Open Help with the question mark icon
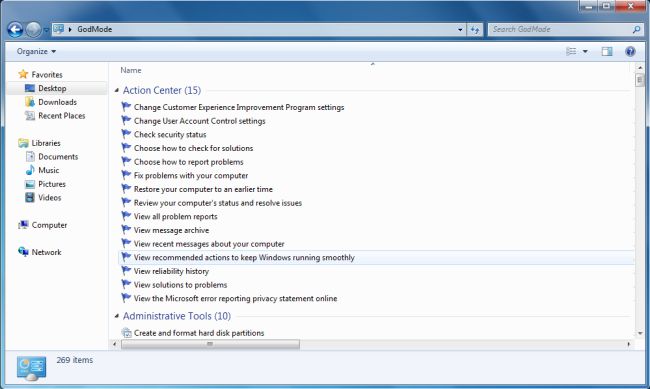Image resolution: width=650 pixels, height=389 pixels. point(630,51)
